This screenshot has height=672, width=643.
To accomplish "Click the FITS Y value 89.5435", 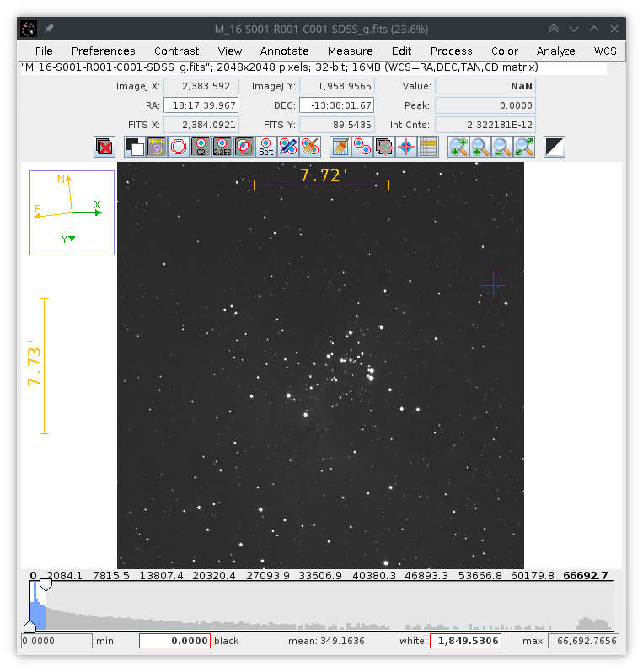I will tap(337, 125).
